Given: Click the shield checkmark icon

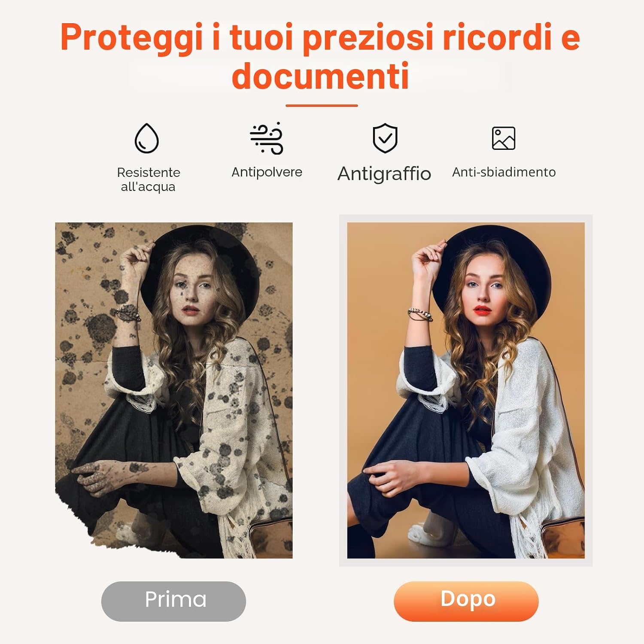Looking at the screenshot, I should 385,138.
